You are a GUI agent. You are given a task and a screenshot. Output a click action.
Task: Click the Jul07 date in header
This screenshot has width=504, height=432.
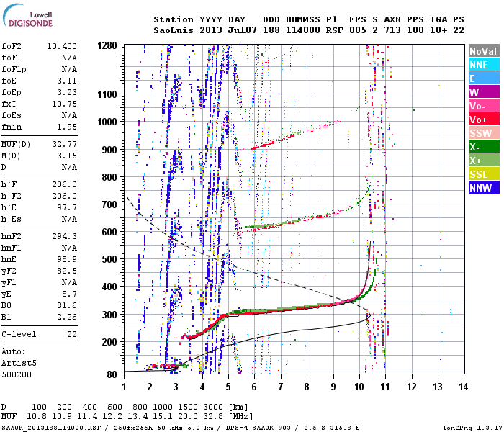(243, 30)
